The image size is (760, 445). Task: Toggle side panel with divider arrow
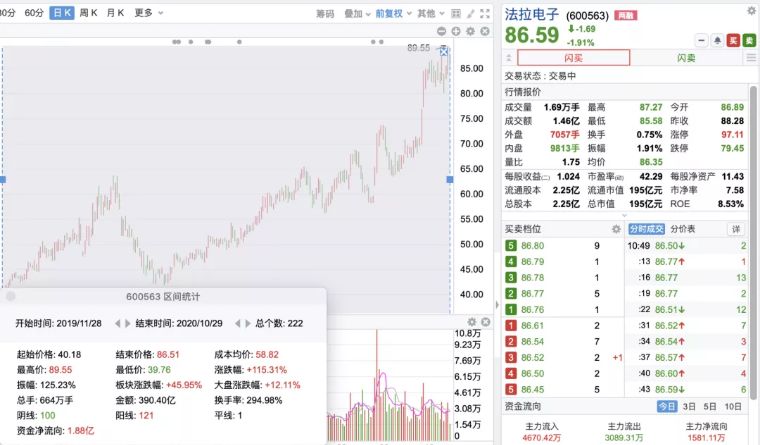[x=497, y=305]
